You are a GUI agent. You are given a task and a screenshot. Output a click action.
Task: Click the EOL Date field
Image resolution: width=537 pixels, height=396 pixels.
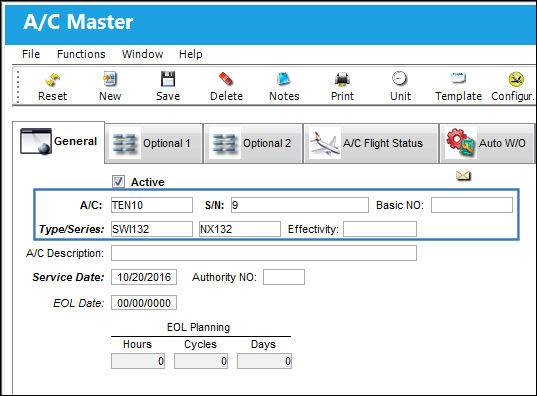(x=144, y=302)
